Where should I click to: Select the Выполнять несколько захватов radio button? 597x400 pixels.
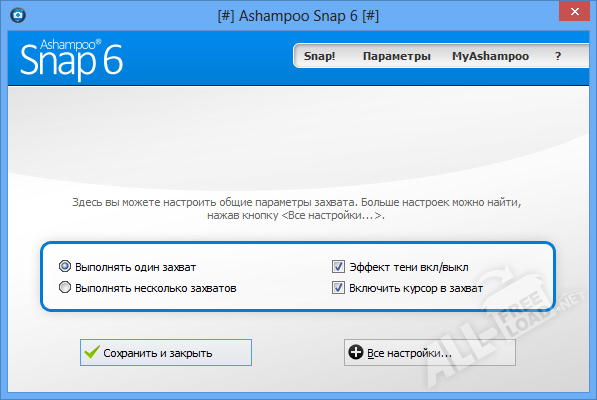pyautogui.click(x=65, y=287)
